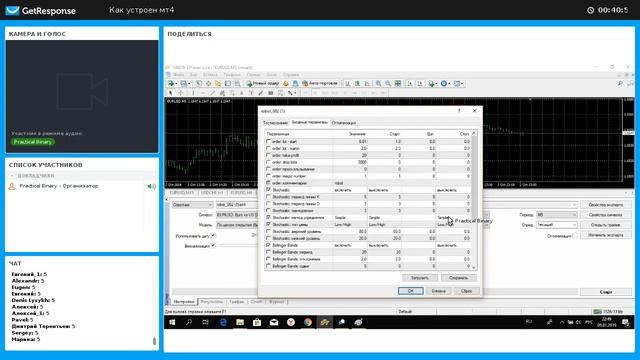Collapse the 'Докладчики' participants group
This screenshot has width=640, height=360.
[12, 176]
